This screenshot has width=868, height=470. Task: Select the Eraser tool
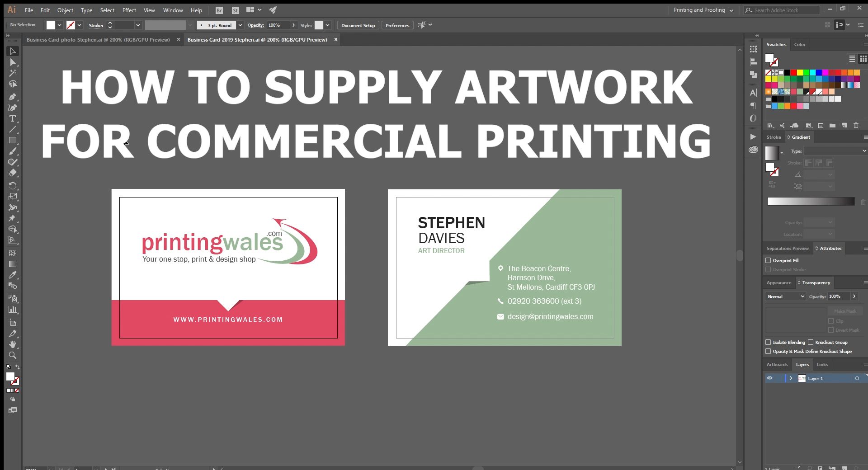pyautogui.click(x=13, y=173)
